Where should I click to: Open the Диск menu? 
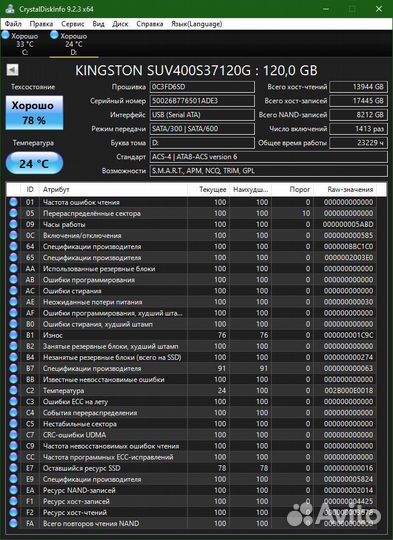click(x=120, y=24)
